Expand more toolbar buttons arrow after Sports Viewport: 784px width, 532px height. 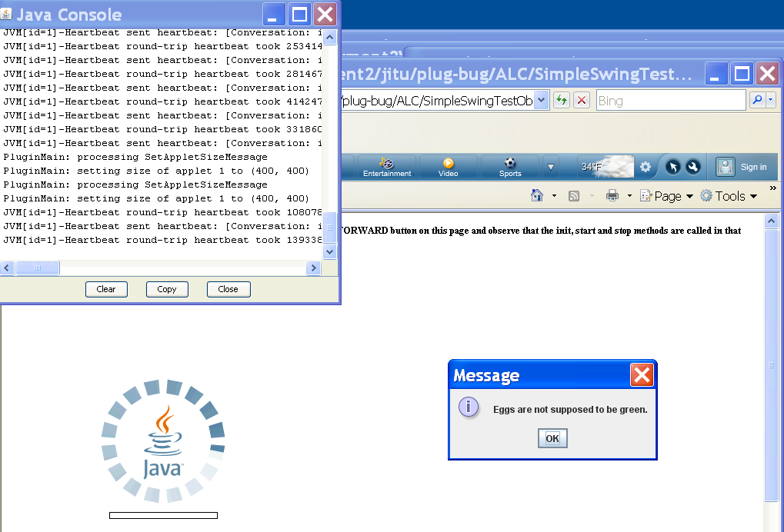pos(550,167)
